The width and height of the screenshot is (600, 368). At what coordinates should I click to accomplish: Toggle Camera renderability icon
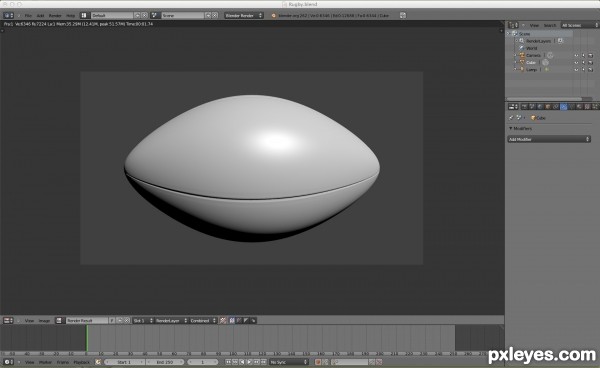tap(590, 55)
